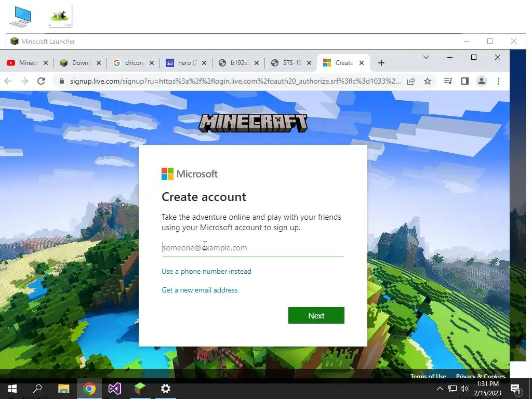Open the media control icon
Viewport: 532px width, 399px height.
pyautogui.click(x=448, y=81)
